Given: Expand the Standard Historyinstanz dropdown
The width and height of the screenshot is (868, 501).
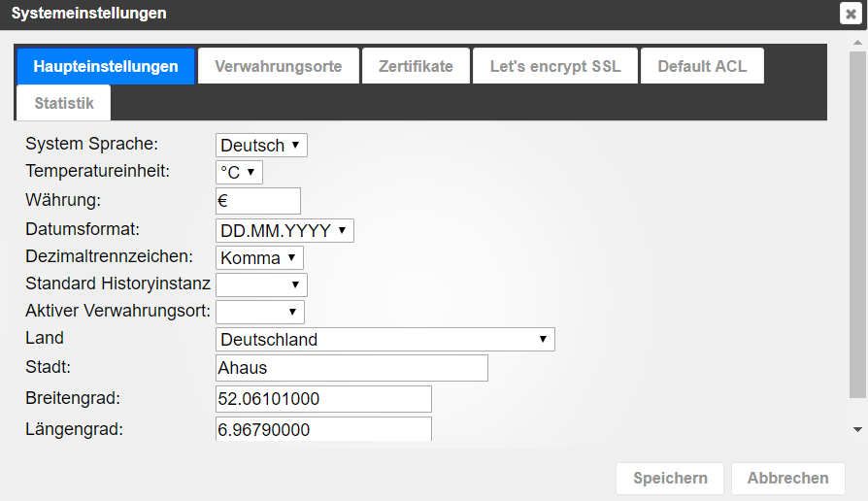Looking at the screenshot, I should (261, 284).
